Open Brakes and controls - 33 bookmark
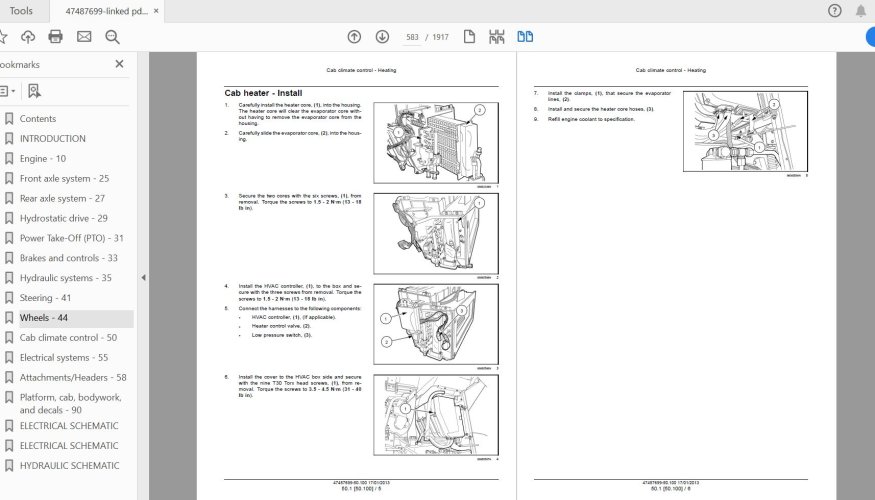This screenshot has height=500, width=875. click(x=69, y=258)
